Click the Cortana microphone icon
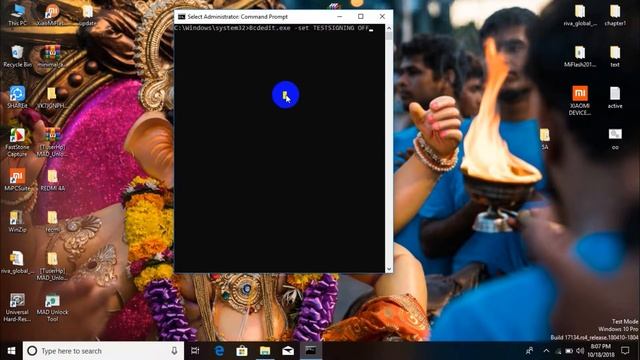 (x=174, y=351)
